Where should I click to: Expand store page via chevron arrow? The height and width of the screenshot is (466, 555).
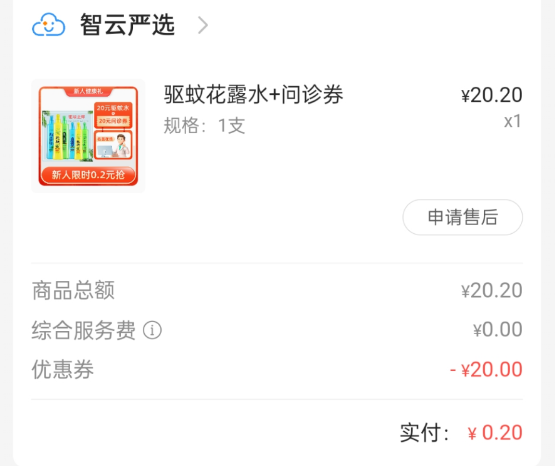coord(203,25)
